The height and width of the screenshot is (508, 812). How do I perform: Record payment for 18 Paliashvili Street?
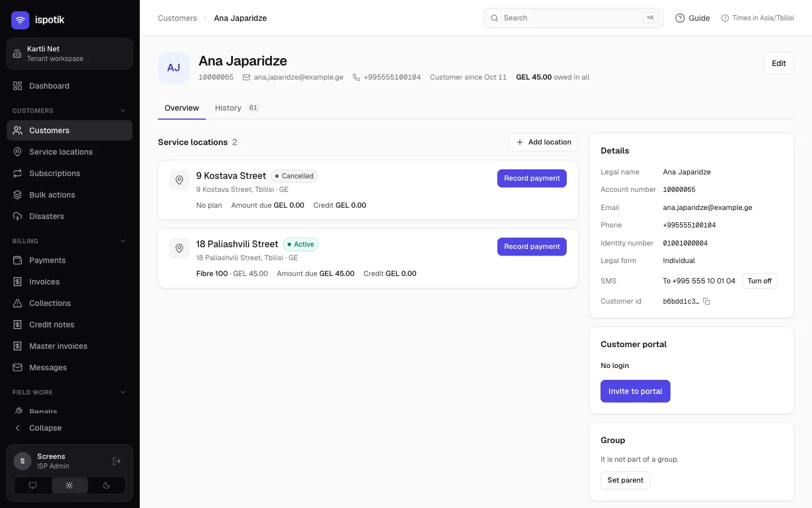tap(532, 247)
